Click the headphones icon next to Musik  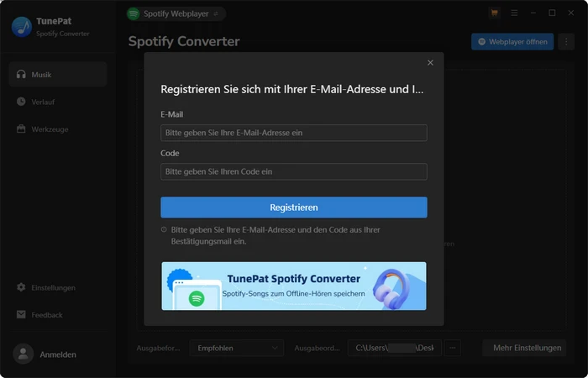(x=21, y=74)
